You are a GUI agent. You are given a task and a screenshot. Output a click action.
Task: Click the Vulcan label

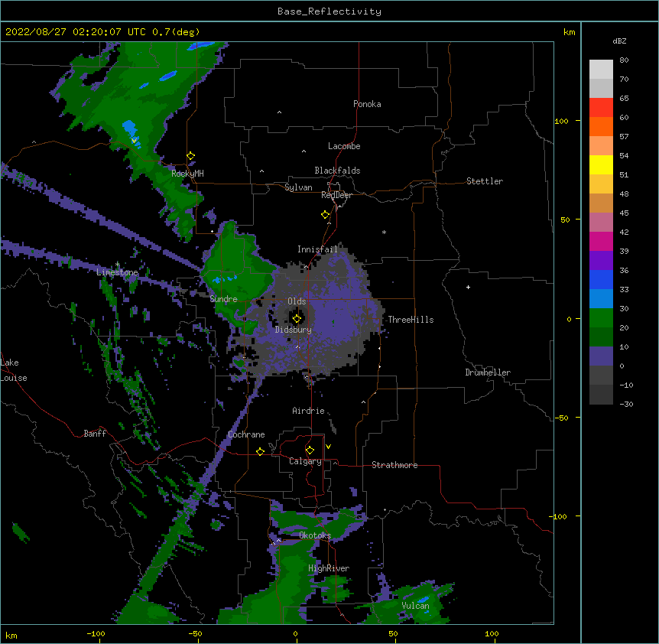[x=415, y=606]
